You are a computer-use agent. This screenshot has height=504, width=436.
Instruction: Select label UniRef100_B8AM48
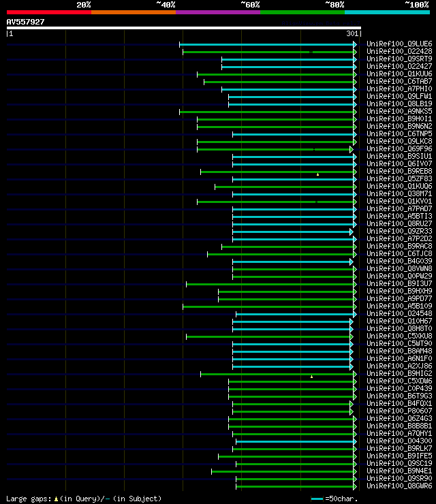pyautogui.click(x=399, y=351)
